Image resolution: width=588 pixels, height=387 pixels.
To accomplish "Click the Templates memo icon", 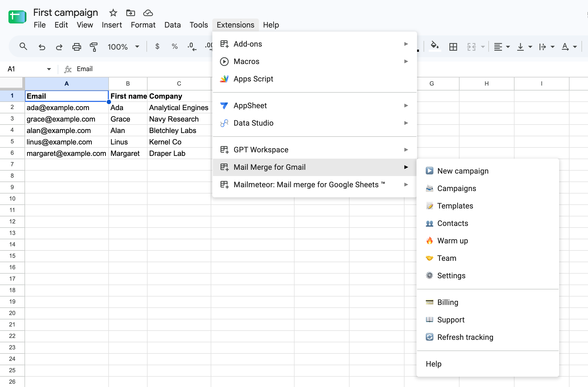I will coord(429,205).
